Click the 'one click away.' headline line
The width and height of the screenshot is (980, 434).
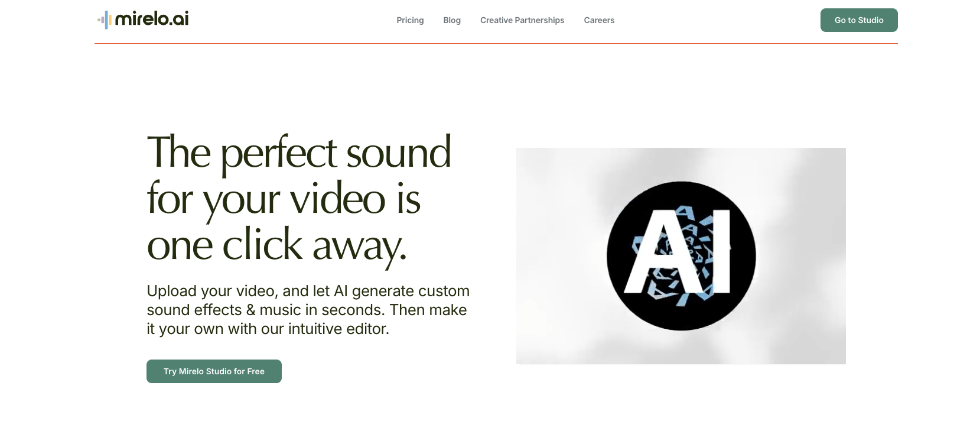pyautogui.click(x=277, y=245)
